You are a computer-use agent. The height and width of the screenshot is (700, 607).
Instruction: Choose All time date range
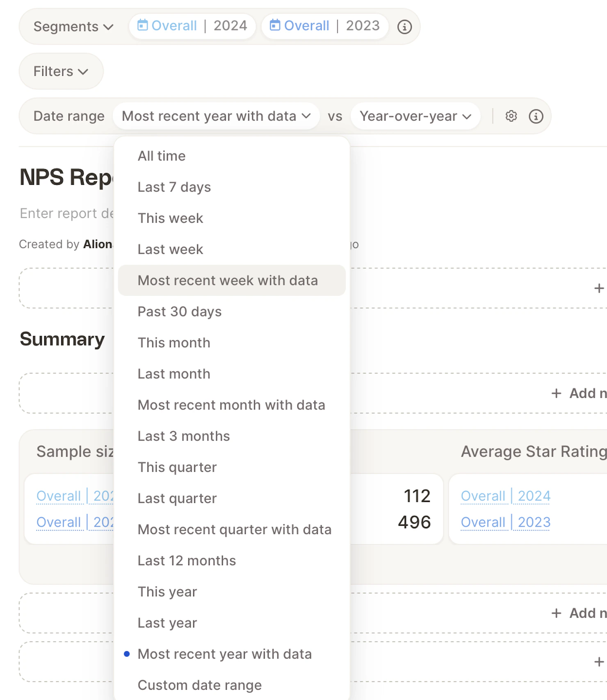click(232, 156)
